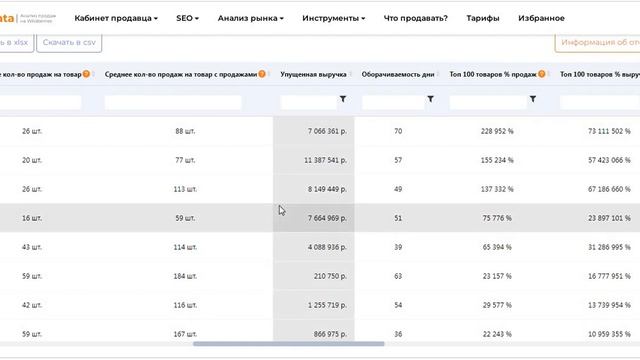Screen dimensions: 640x360
Task: Click the filter icon for Оборачиваемость дни
Action: pyautogui.click(x=430, y=99)
